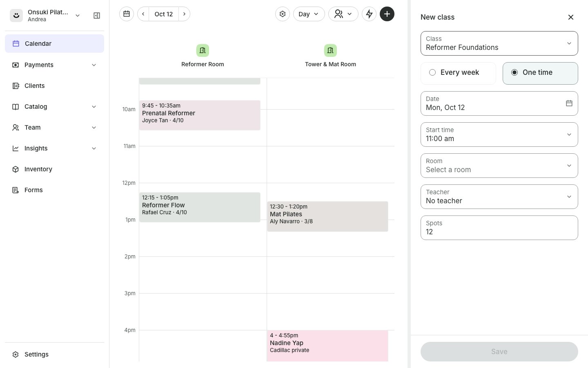Click the Date field Mon, Oct 12

pos(499,103)
